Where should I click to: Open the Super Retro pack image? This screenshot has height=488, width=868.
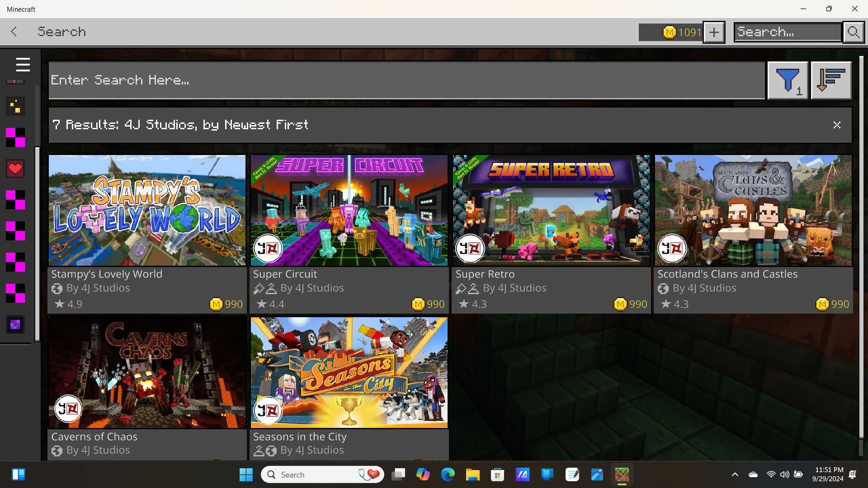point(551,211)
